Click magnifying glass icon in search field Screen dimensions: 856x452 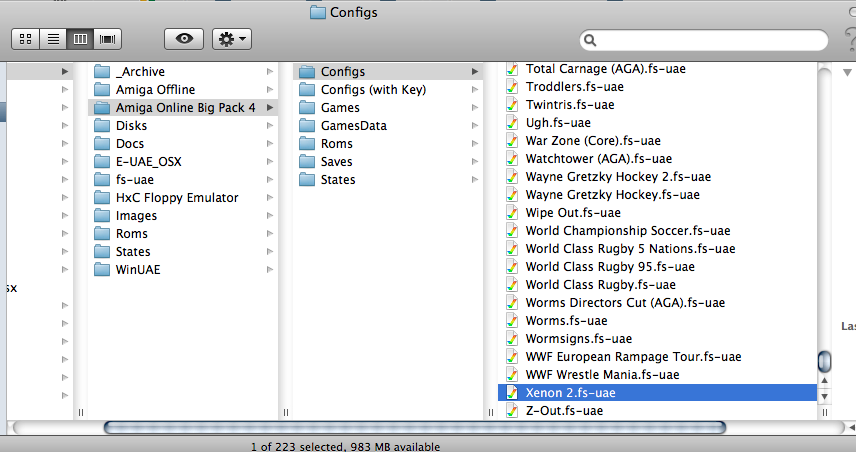590,40
